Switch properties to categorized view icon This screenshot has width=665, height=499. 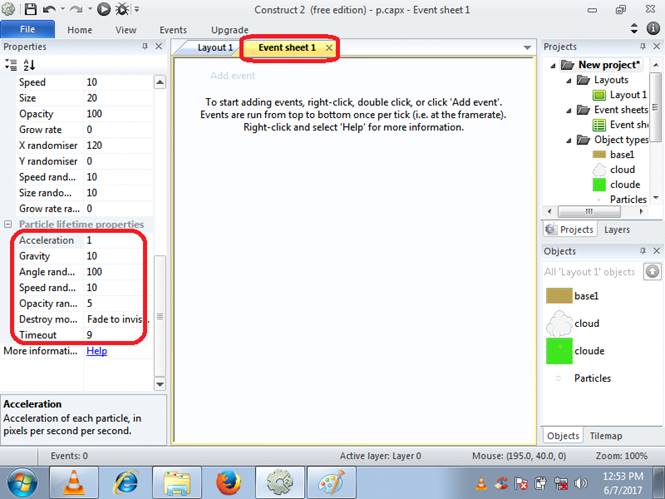(x=11, y=65)
